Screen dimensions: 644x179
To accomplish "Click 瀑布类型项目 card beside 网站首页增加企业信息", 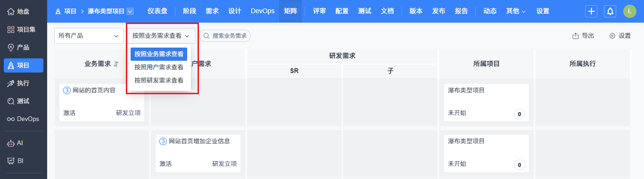I will 487,153.
